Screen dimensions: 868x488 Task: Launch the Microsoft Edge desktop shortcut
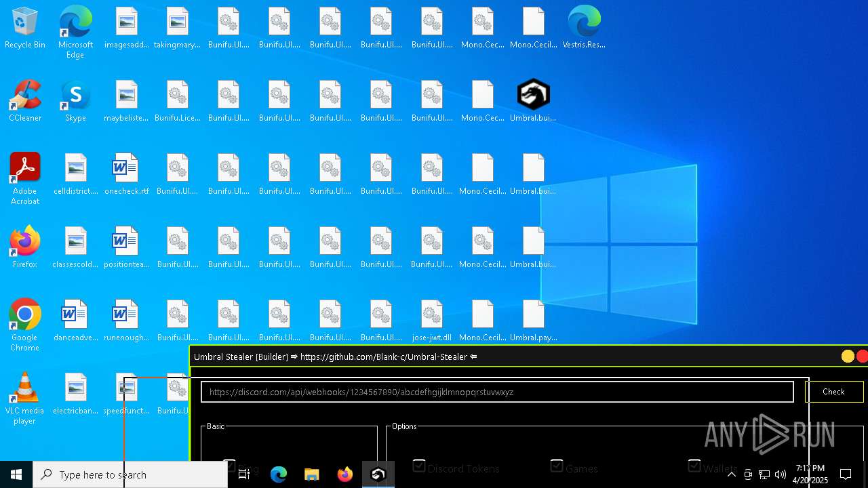tap(75, 33)
